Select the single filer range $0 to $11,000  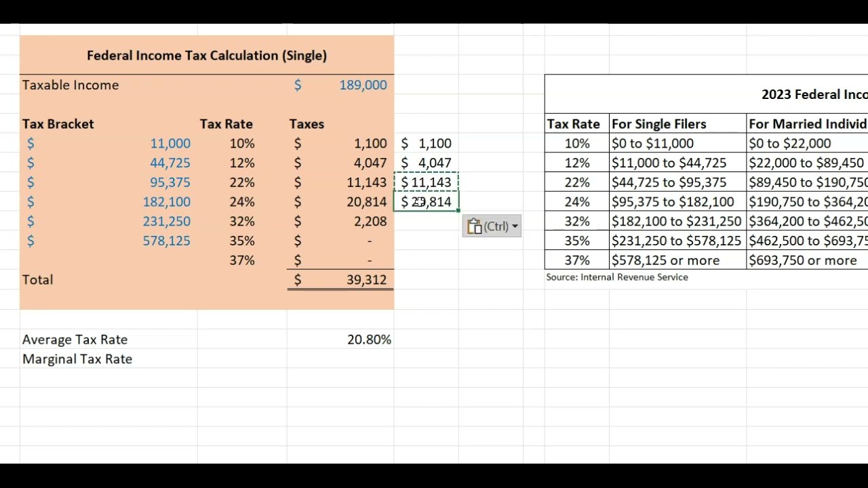coord(677,144)
